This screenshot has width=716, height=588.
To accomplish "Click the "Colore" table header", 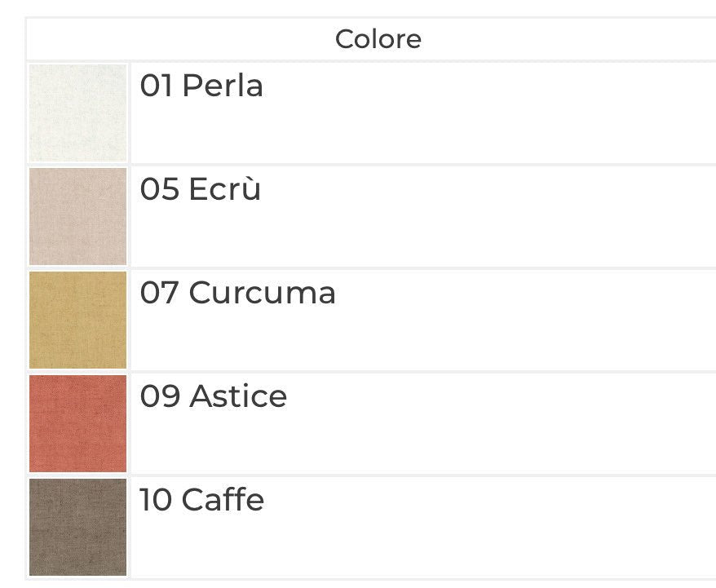I will (378, 39).
